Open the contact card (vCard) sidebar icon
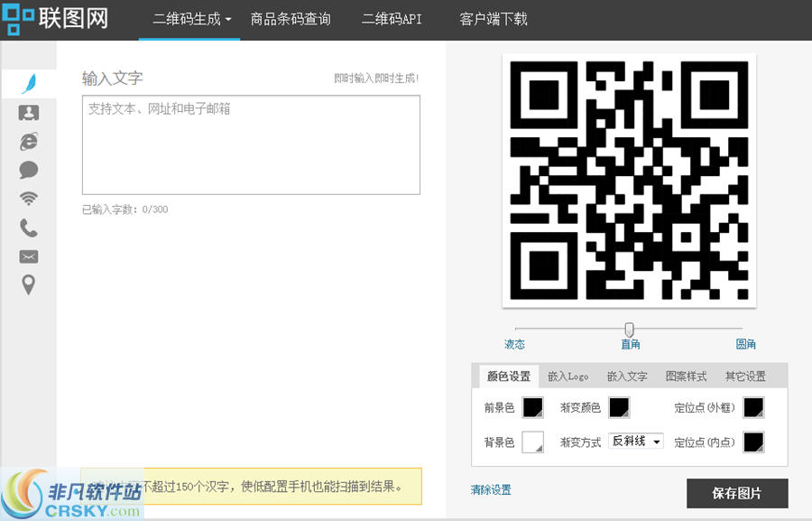Screen dimensions: 812x521 (29, 113)
